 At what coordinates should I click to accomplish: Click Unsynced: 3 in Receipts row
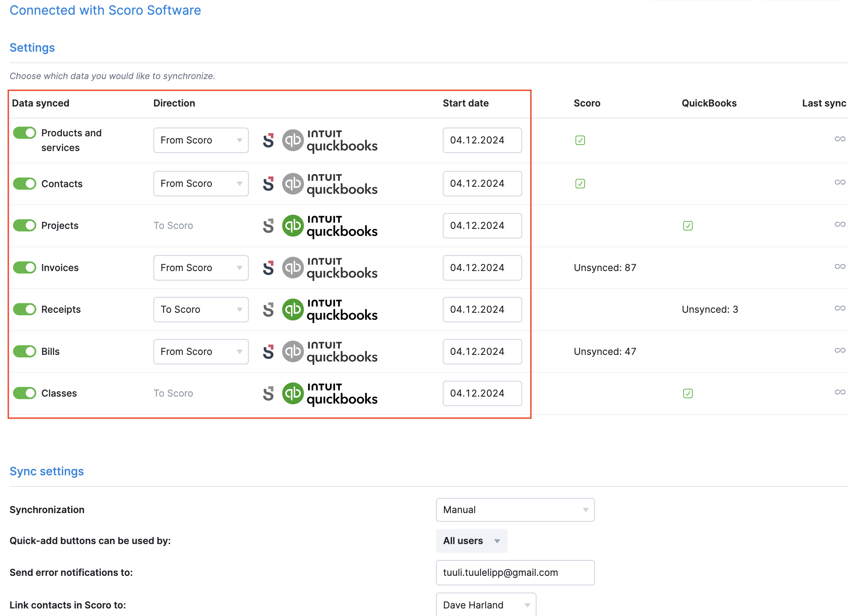point(710,310)
